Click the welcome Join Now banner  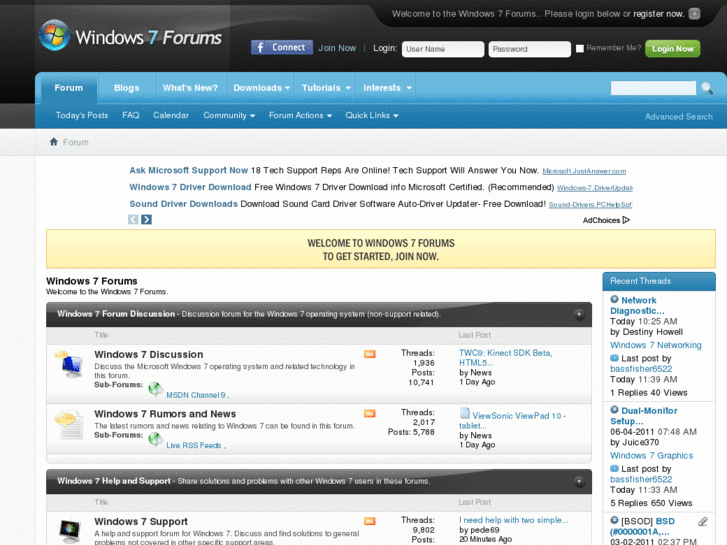click(x=381, y=250)
